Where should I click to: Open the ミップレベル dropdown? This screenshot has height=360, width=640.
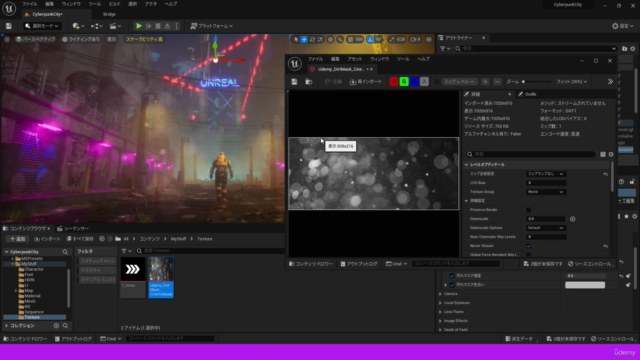coord(459,82)
